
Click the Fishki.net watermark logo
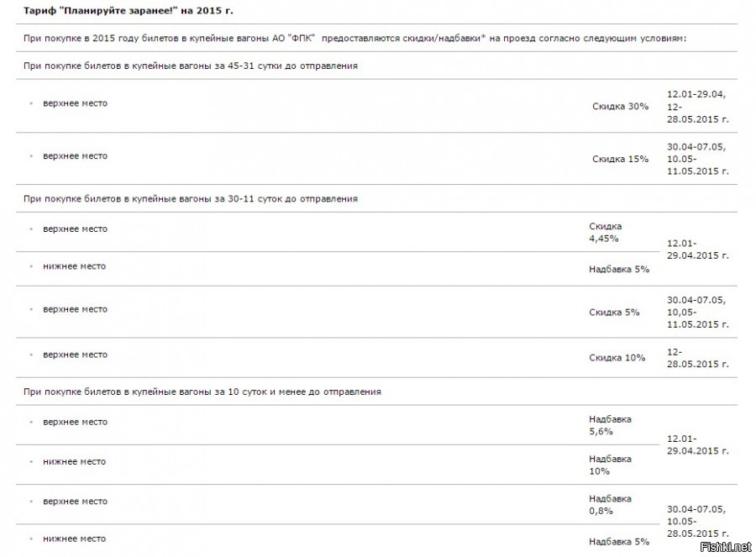click(x=725, y=546)
